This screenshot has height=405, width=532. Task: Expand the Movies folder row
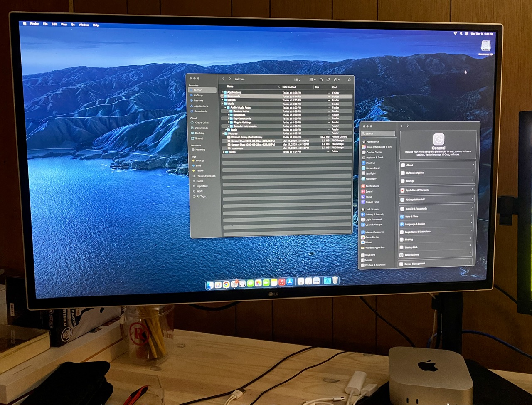tap(222, 100)
